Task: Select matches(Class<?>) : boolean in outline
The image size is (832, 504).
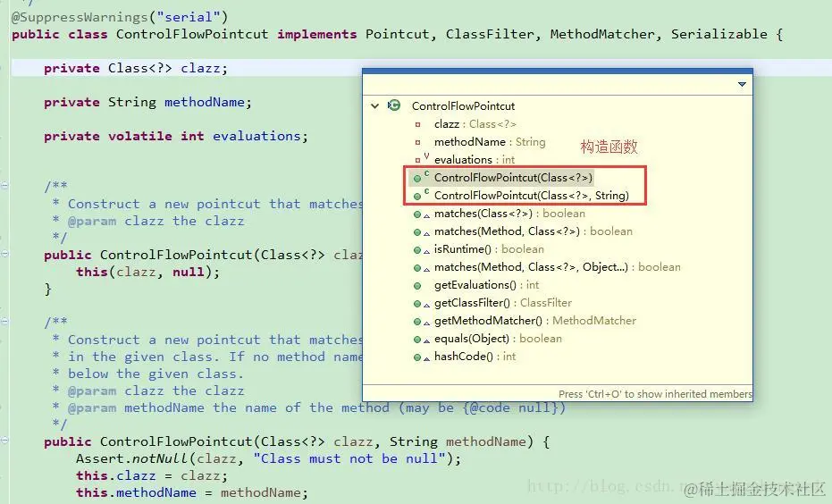Action: (509, 214)
